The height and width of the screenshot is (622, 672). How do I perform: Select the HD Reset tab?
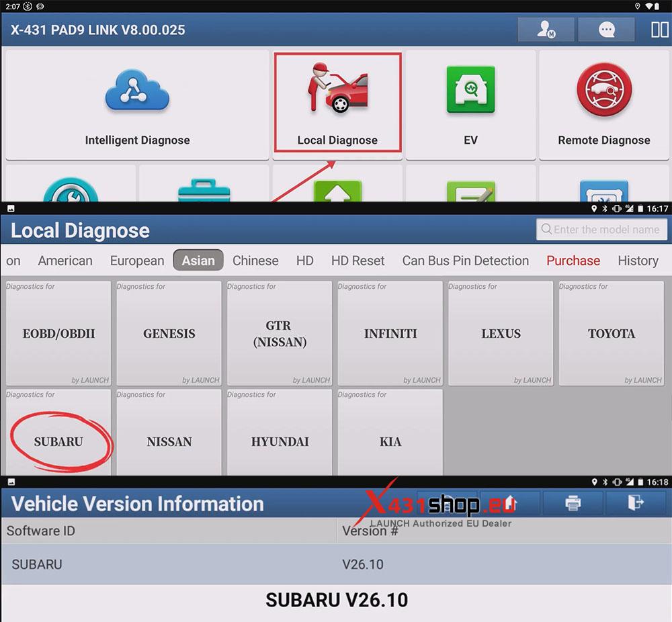(x=358, y=261)
